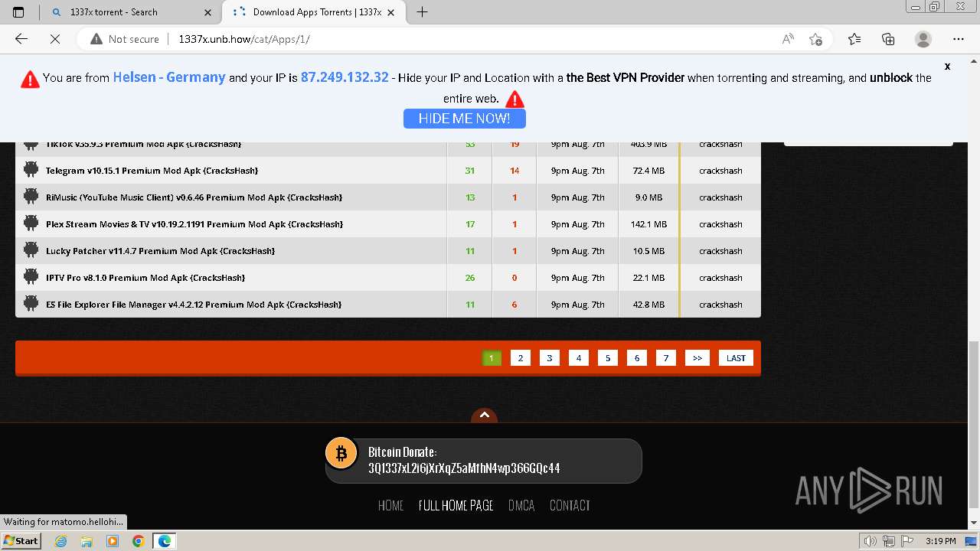Open IPTV Pro v8.1.0 torrent
This screenshot has height=551, width=980.
pos(145,278)
